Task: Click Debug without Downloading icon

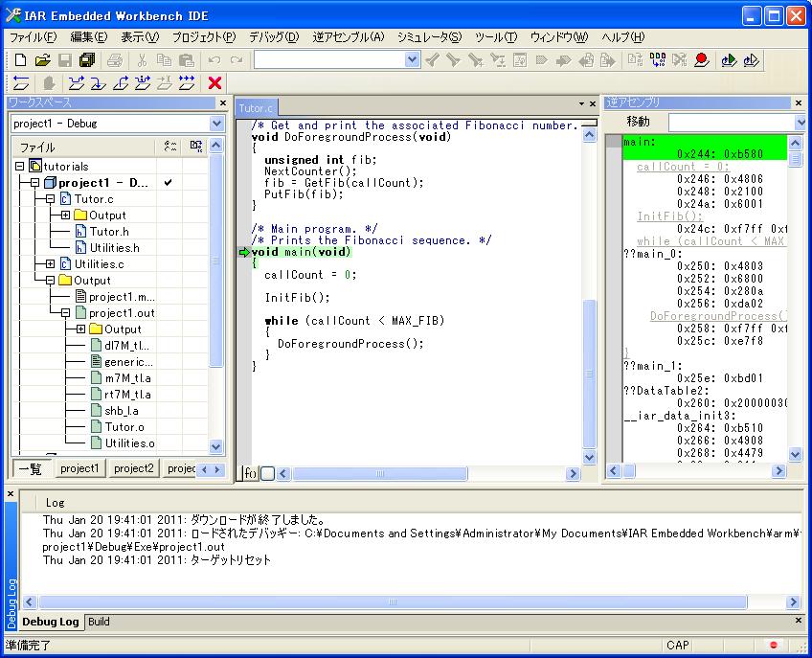Action: [x=752, y=60]
